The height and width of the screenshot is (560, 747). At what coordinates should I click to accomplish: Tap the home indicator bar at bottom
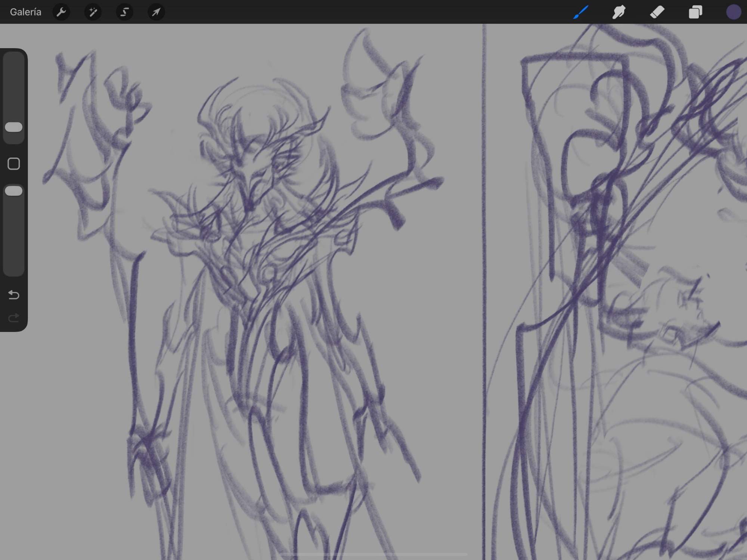373,554
